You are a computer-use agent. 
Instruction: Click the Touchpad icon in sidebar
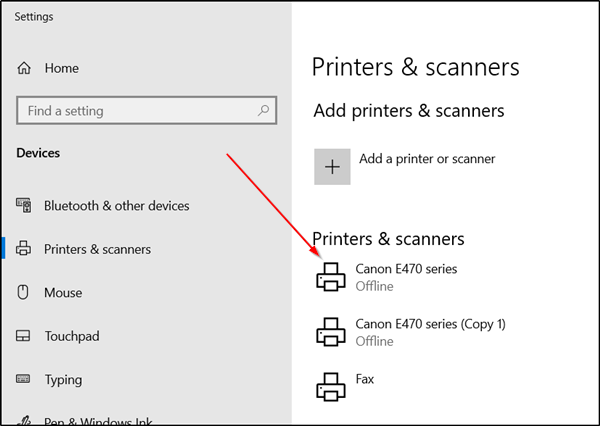pos(25,336)
